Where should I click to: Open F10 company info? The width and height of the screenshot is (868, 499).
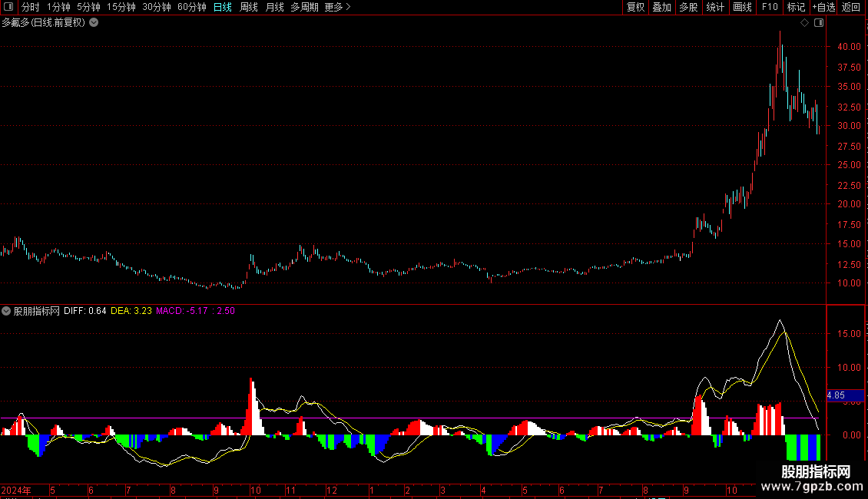770,7
